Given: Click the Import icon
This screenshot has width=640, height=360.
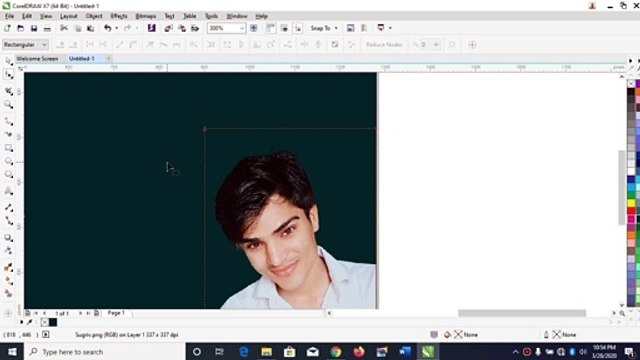Looking at the screenshot, I should [168, 28].
